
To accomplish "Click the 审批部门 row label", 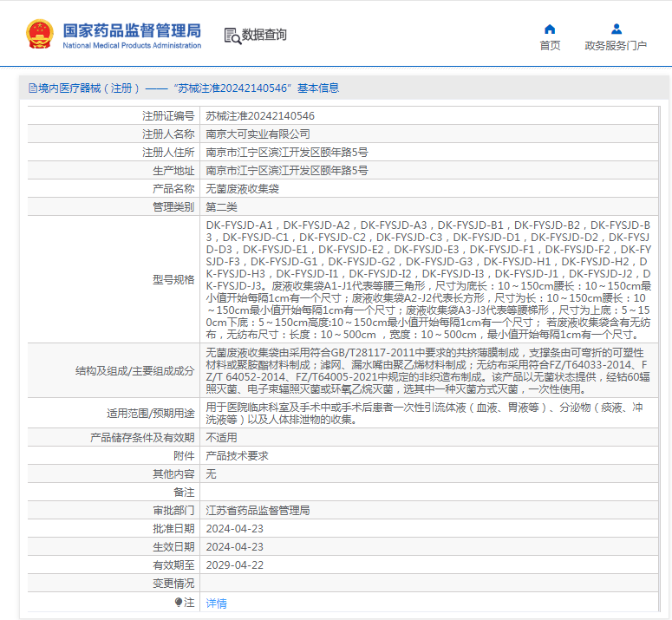I will tap(173, 511).
